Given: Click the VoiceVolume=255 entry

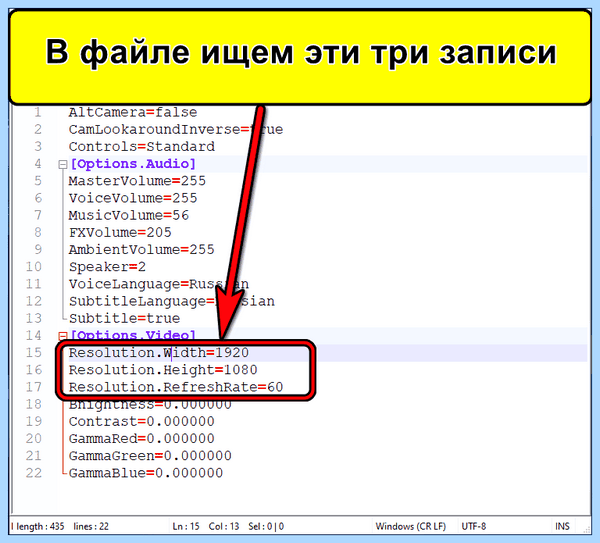Looking at the screenshot, I should [x=133, y=198].
